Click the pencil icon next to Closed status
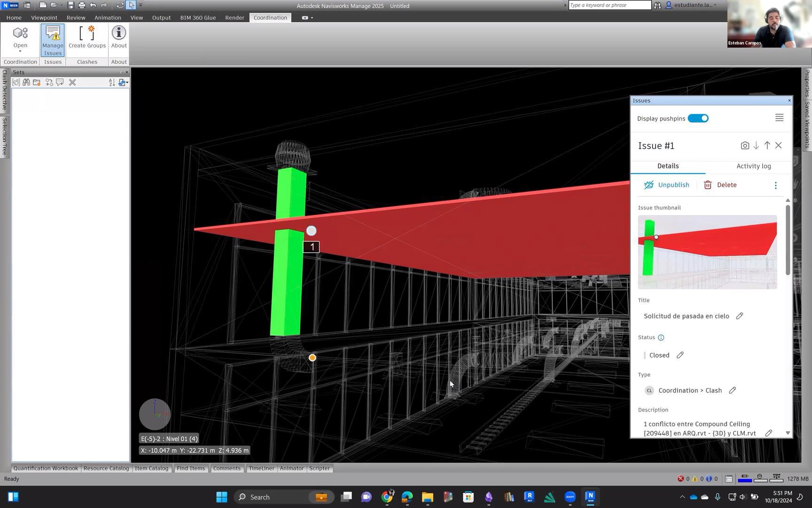The height and width of the screenshot is (508, 812). coord(680,355)
